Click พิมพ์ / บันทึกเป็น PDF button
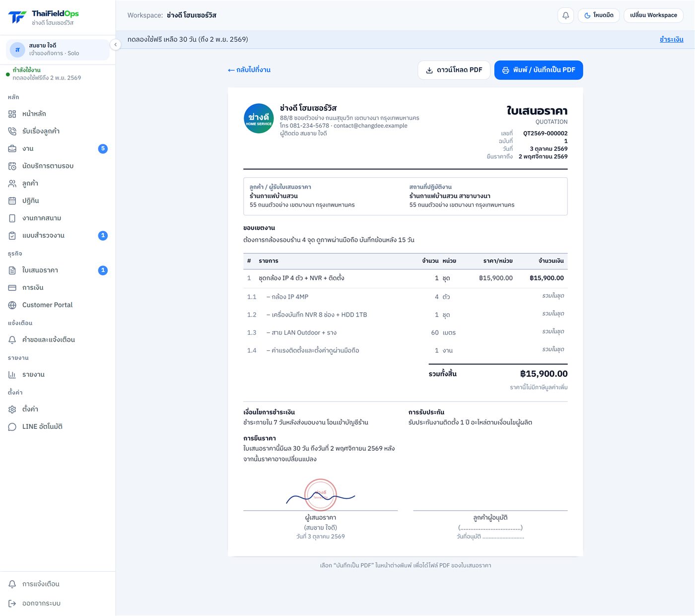Screen dimensions: 695x616 click(539, 70)
